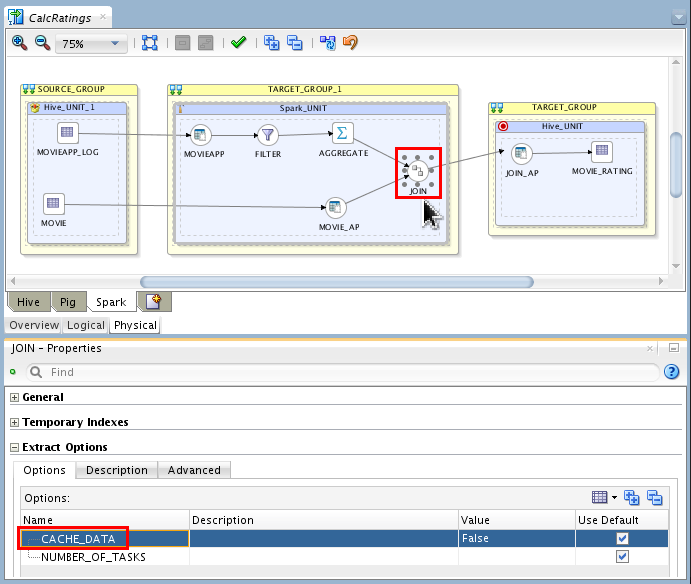Click the Hive_UNIT_1 header icon
The image size is (691, 584).
pyautogui.click(x=35, y=108)
